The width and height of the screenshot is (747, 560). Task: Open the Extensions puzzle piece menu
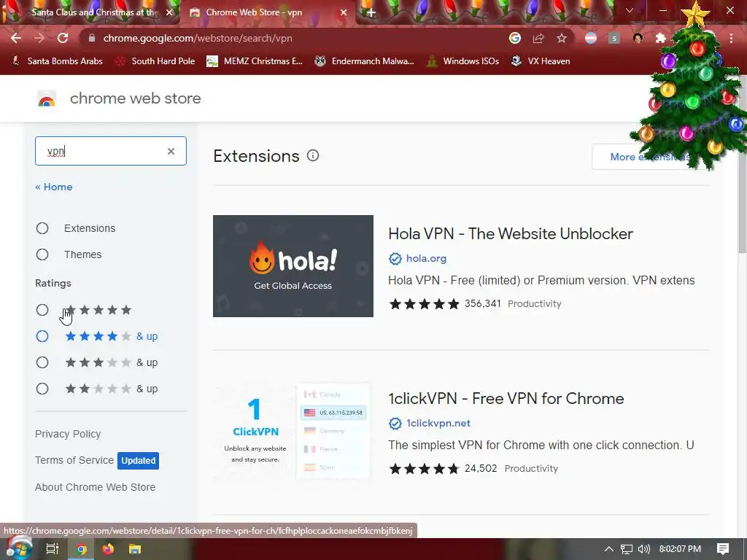click(661, 38)
